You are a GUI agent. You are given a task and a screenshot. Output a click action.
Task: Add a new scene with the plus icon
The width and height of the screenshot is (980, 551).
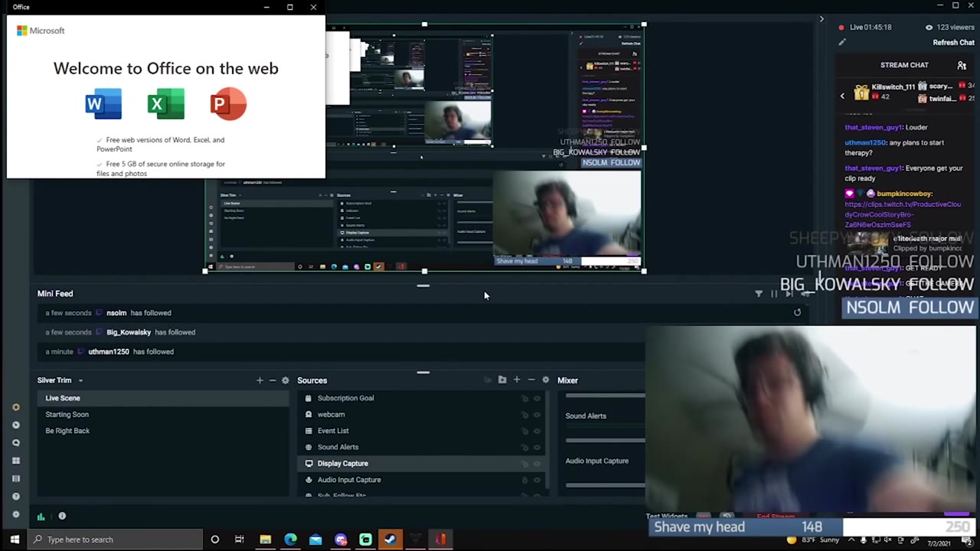[260, 380]
